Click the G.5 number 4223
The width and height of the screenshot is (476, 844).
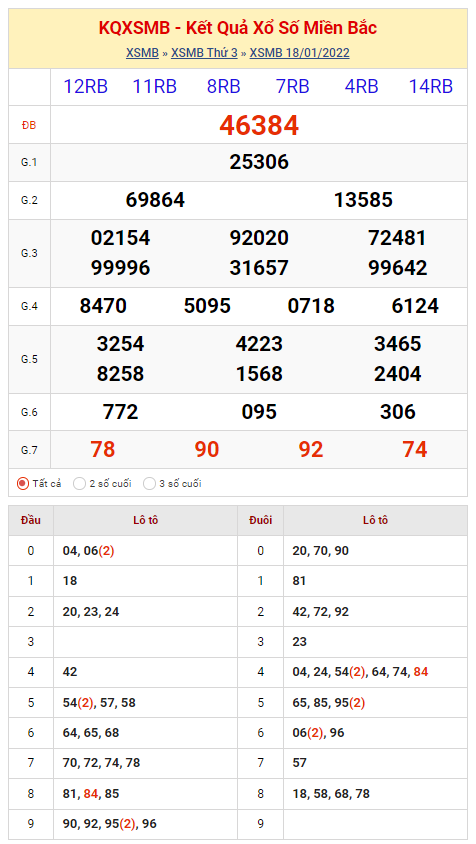[x=259, y=344]
